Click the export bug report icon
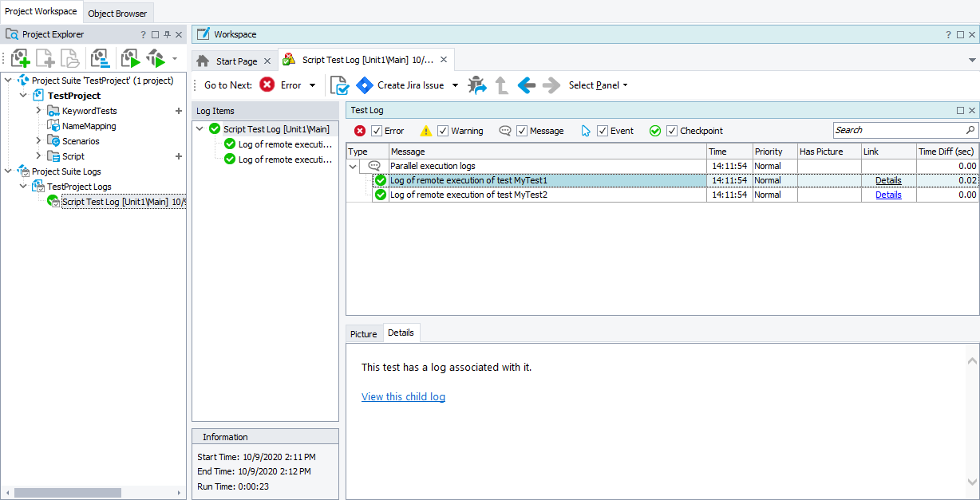This screenshot has height=500, width=980. [476, 85]
